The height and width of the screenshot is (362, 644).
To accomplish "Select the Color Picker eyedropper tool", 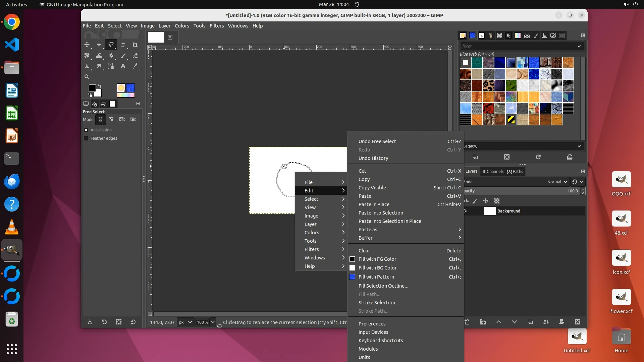I will tap(135, 66).
